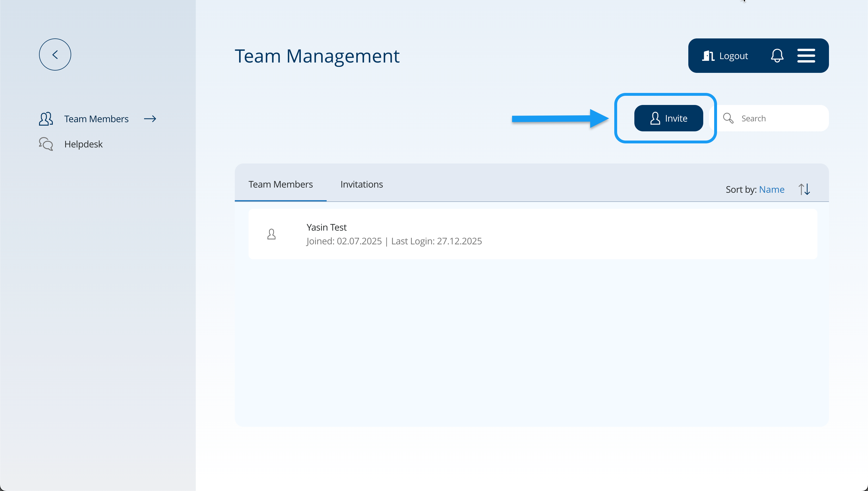Open notifications via the bell icon
868x491 pixels.
(777, 56)
